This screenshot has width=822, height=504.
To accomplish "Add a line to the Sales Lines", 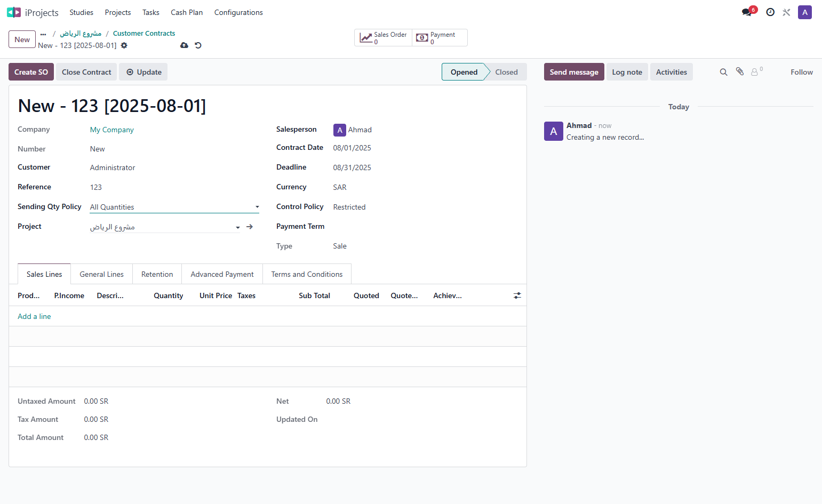I will [34, 316].
